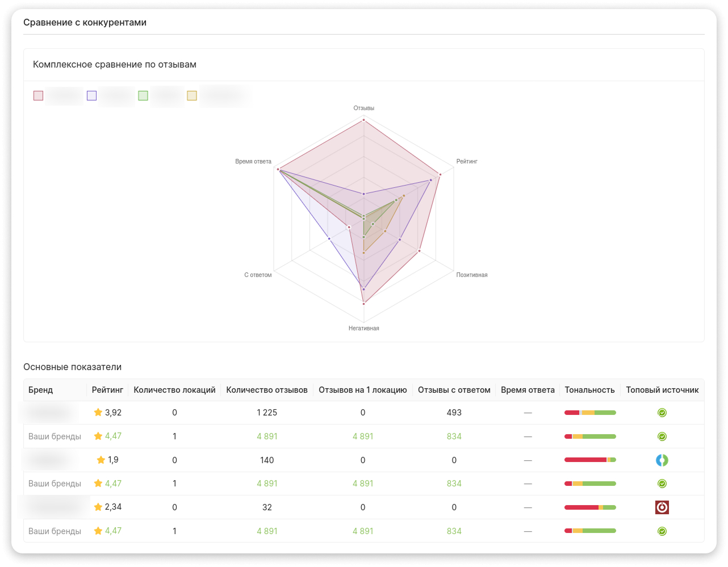Screen dimensions: 728x567
Task: Toggle the red legend series on the radar chart
Action: click(x=39, y=95)
